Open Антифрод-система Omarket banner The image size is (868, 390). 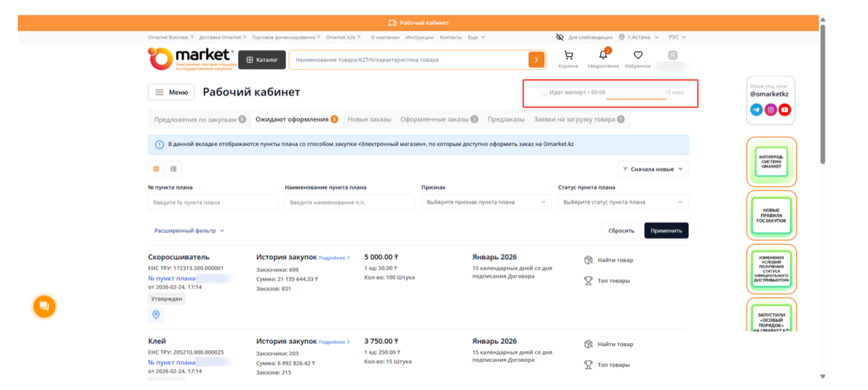point(771,161)
